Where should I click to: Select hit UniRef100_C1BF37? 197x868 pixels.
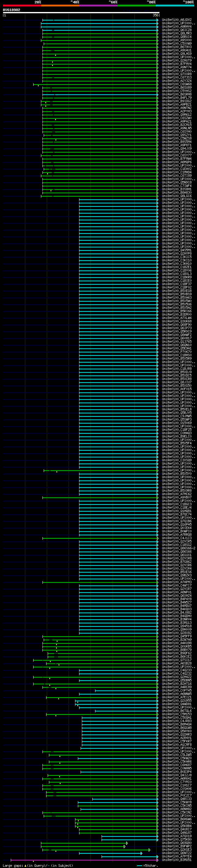point(177,284)
